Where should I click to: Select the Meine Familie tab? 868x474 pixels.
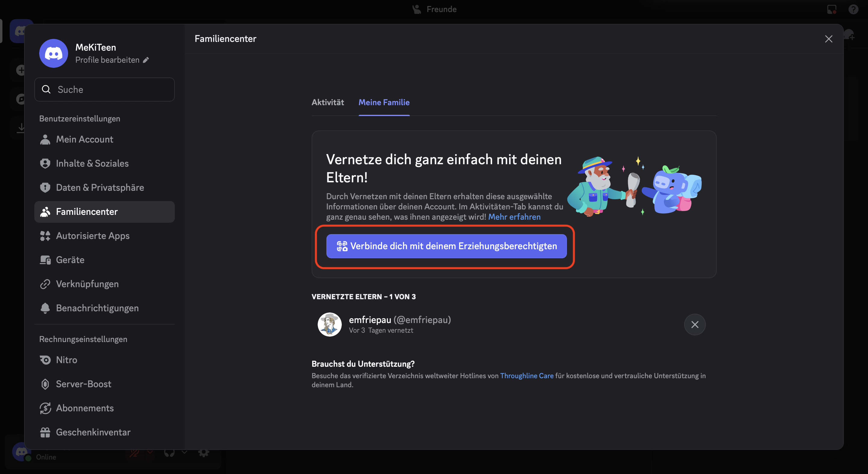click(384, 102)
